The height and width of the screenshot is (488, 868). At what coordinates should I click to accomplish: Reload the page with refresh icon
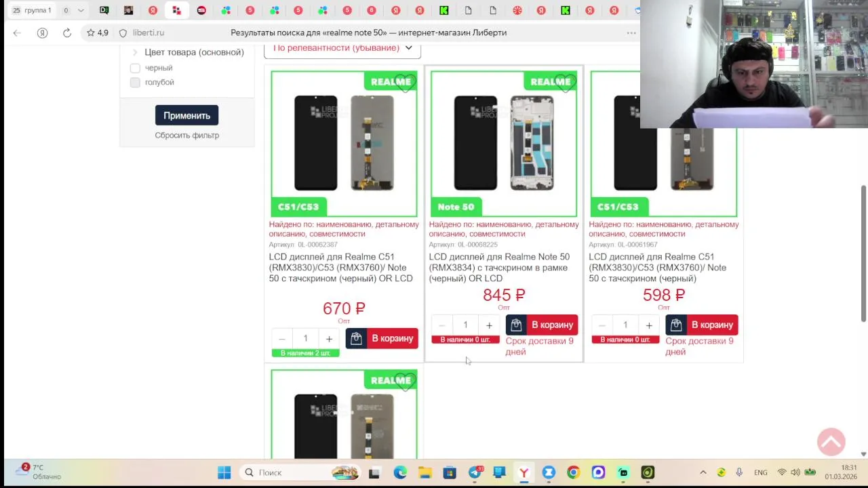coord(67,33)
